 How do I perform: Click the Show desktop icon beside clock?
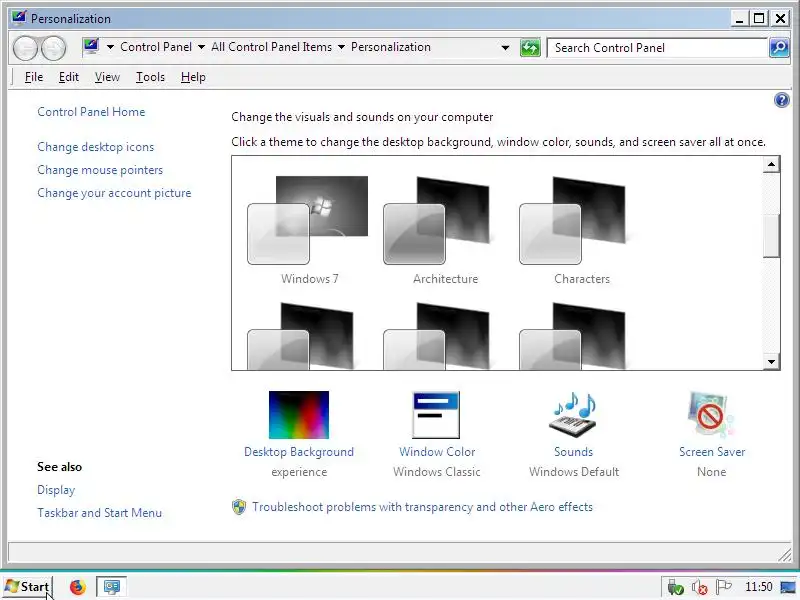[788, 587]
